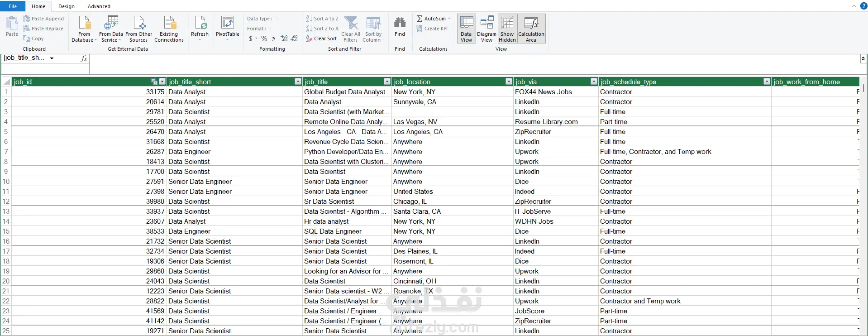The image size is (868, 336).
Task: Click the Refresh data icon
Action: tap(200, 23)
